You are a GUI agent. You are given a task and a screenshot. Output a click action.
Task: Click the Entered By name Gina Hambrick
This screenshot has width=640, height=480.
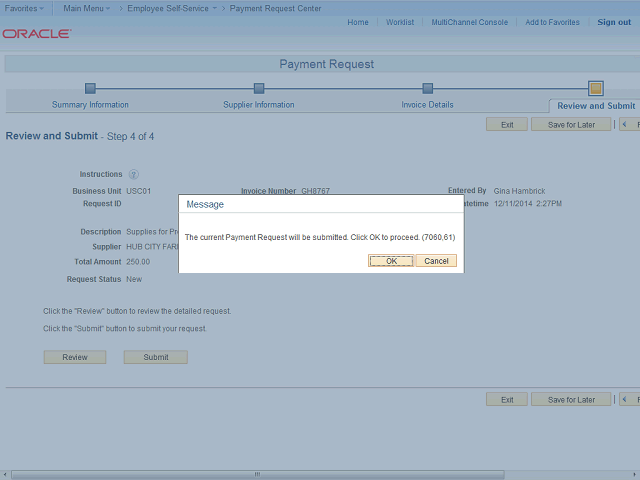pyautogui.click(x=519, y=191)
